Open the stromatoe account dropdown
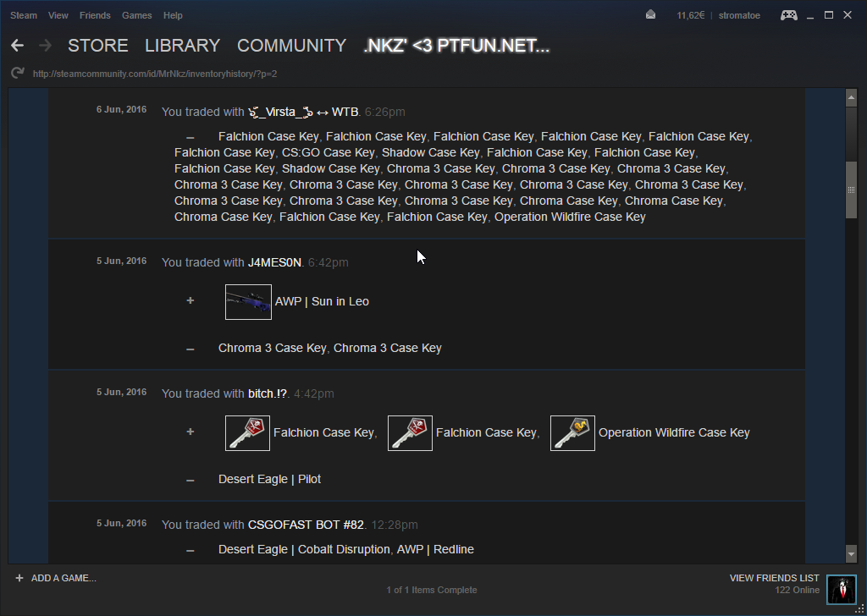867x616 pixels. click(741, 15)
